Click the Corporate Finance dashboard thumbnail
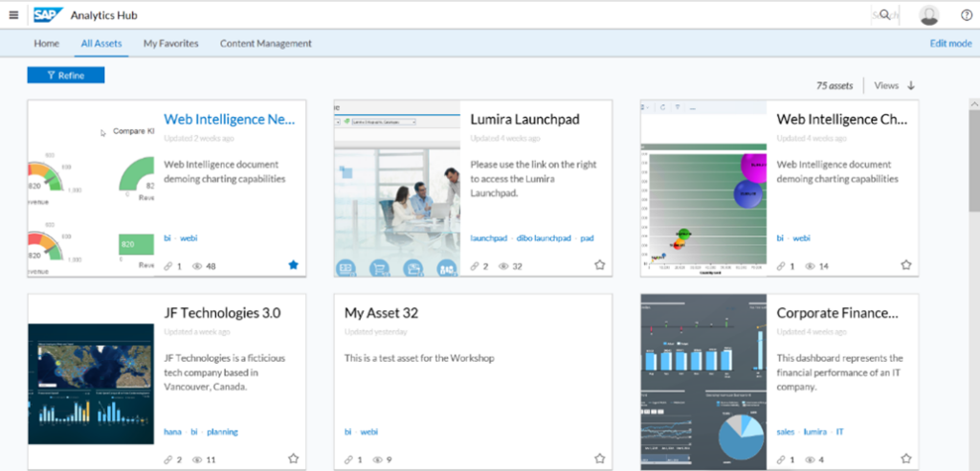 click(x=703, y=382)
